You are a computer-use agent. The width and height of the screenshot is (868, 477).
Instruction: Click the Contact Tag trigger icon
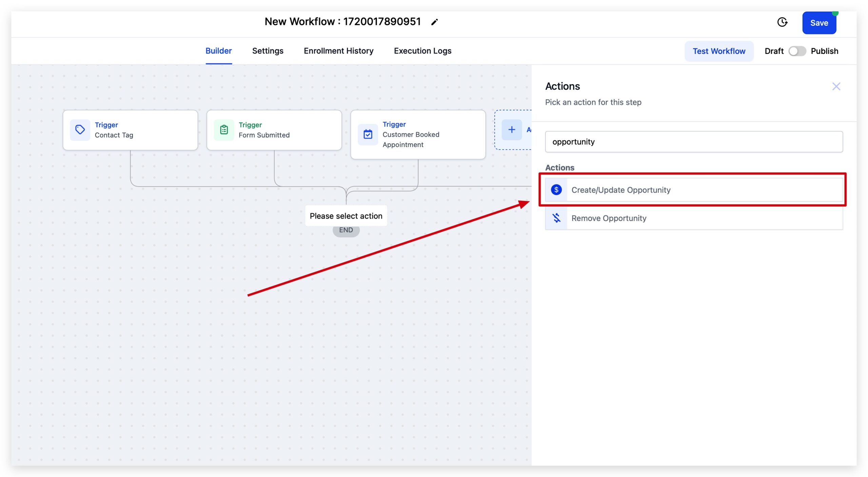pyautogui.click(x=79, y=130)
